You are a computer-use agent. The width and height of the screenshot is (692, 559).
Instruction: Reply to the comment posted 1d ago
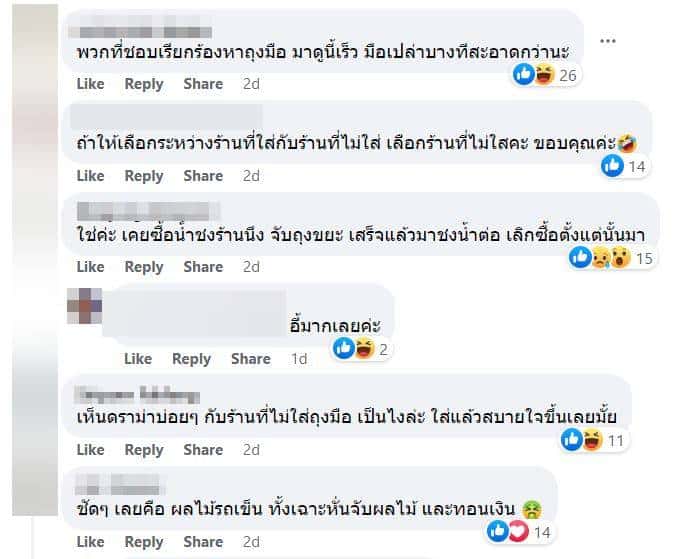[192, 359]
